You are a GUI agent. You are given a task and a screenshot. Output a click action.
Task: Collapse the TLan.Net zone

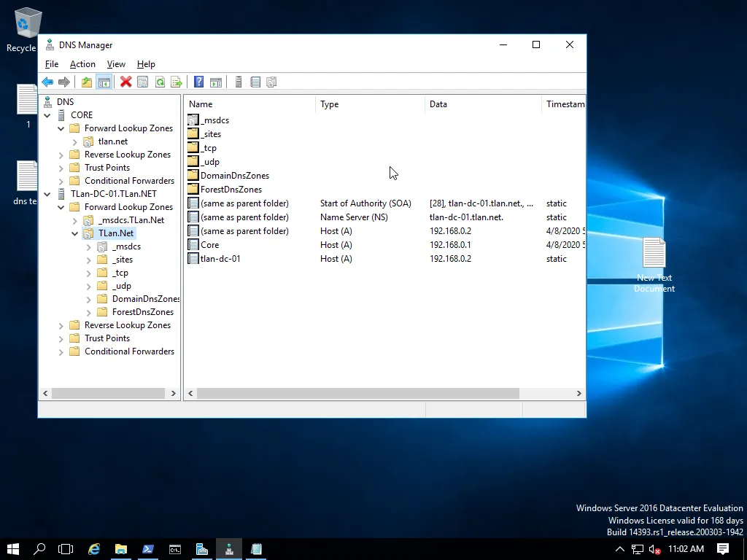[75, 234]
